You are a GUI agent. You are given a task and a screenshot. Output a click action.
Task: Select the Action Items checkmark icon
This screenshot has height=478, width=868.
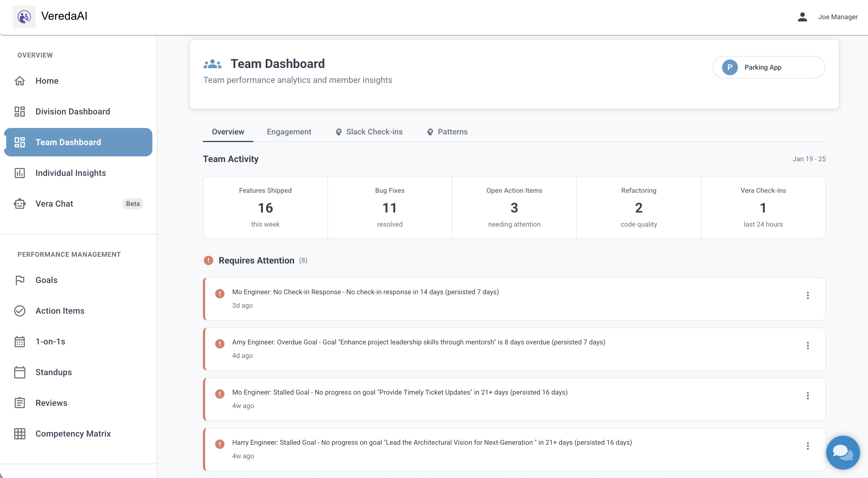[19, 311]
